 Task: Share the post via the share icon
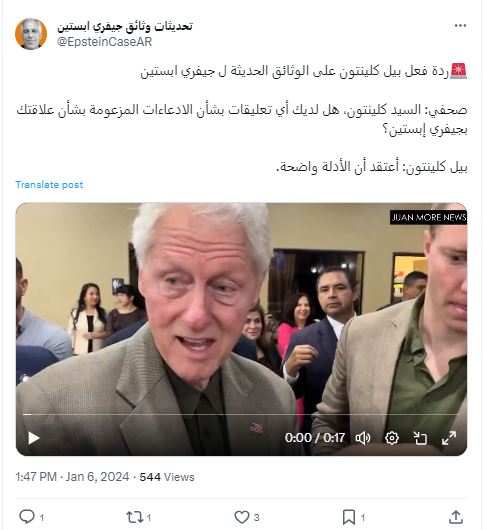(456, 517)
